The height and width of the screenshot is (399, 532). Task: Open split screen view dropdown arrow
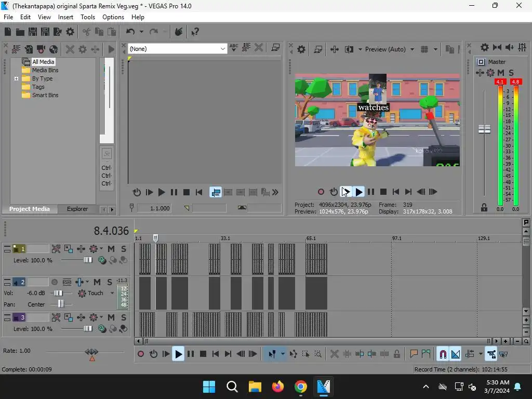pyautogui.click(x=360, y=49)
